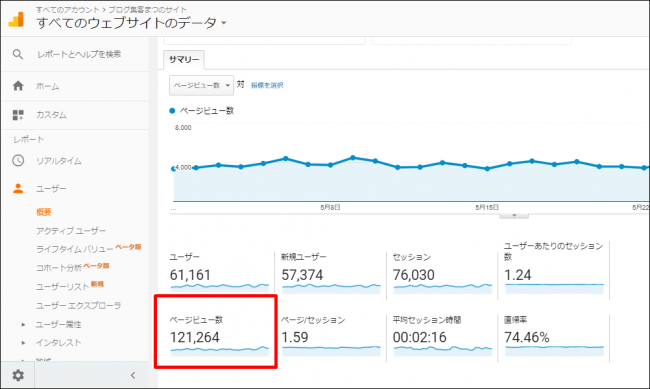Click the ページ/セッション 1.59 metric card
650x389 pixels.
pyautogui.click(x=330, y=336)
